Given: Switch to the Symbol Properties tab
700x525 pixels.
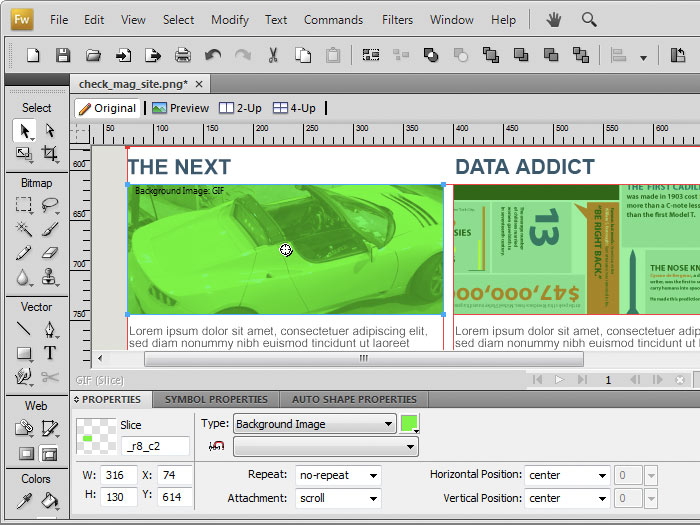Looking at the screenshot, I should (216, 399).
